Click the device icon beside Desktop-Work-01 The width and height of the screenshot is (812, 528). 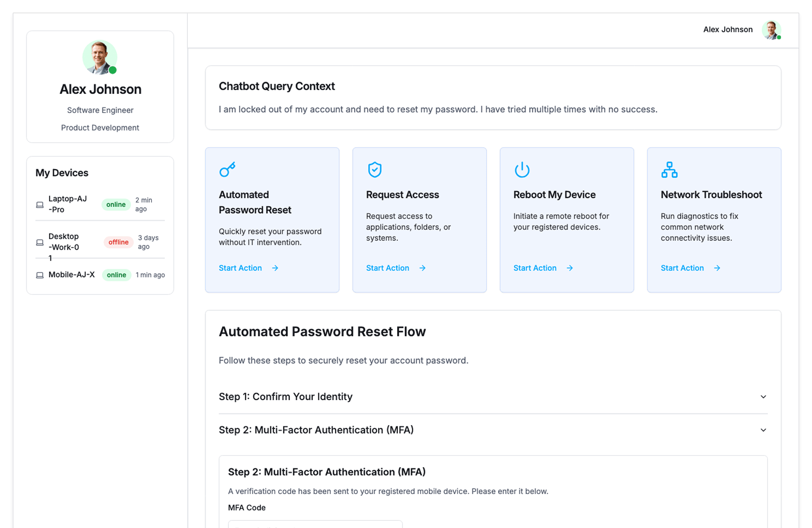40,242
